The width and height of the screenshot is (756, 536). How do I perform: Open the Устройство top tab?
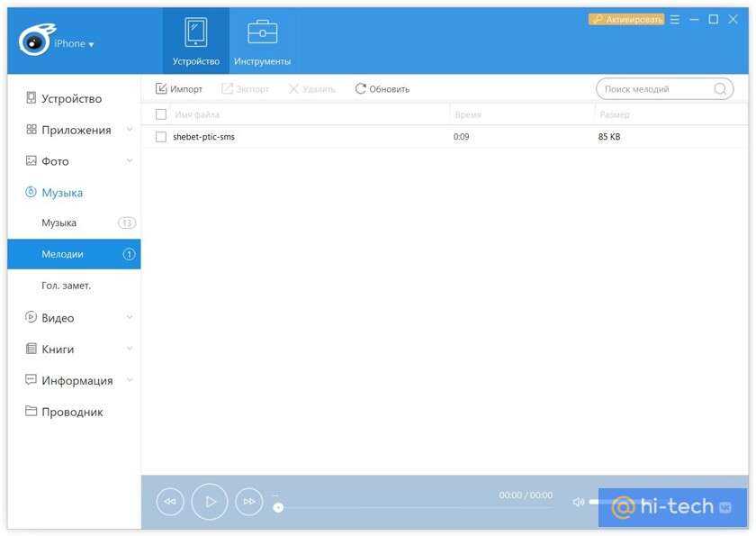196,41
